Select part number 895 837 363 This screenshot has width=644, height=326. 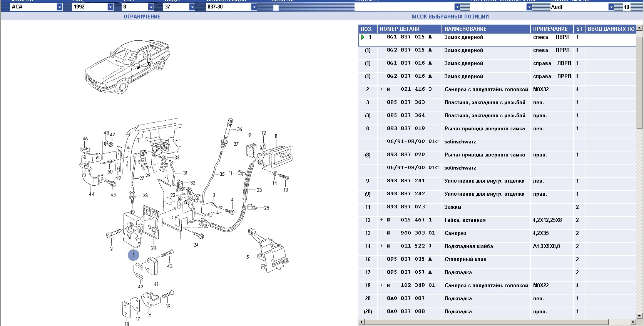click(406, 103)
